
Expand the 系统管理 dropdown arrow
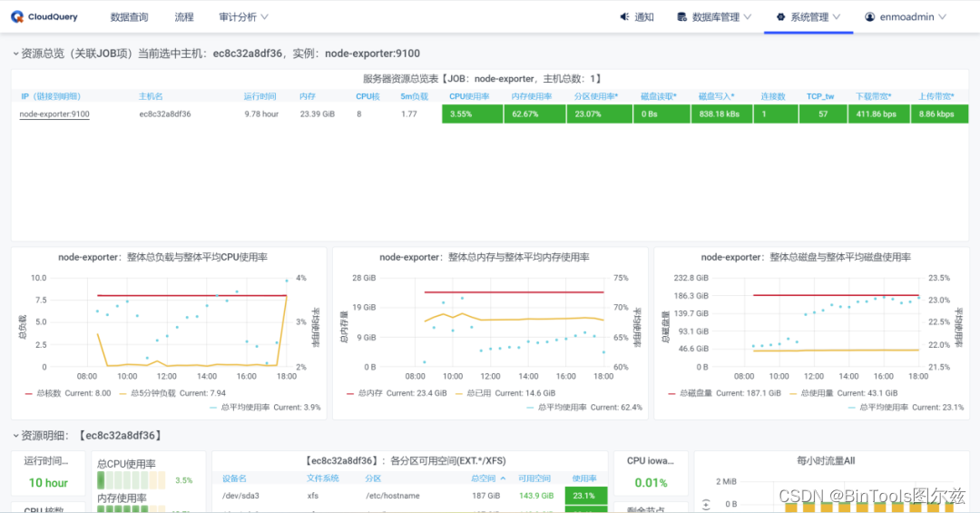coord(837,17)
